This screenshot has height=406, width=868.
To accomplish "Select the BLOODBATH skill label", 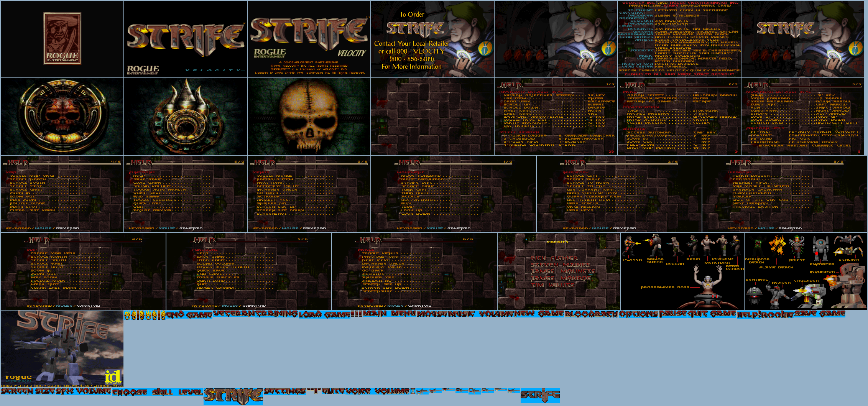I will click(x=592, y=314).
